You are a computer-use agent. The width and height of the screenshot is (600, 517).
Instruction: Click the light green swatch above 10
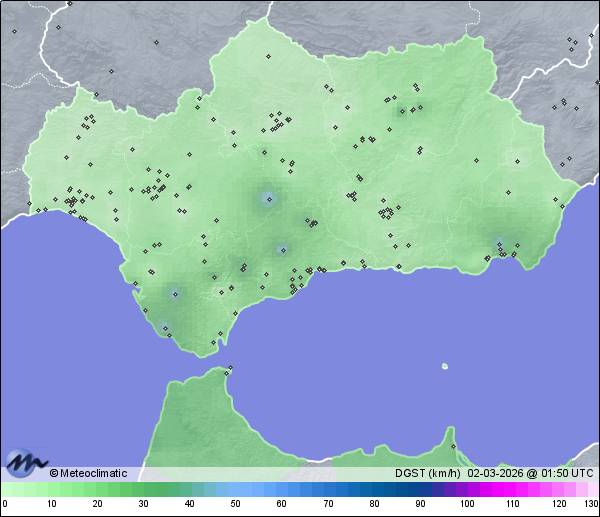click(x=50, y=489)
